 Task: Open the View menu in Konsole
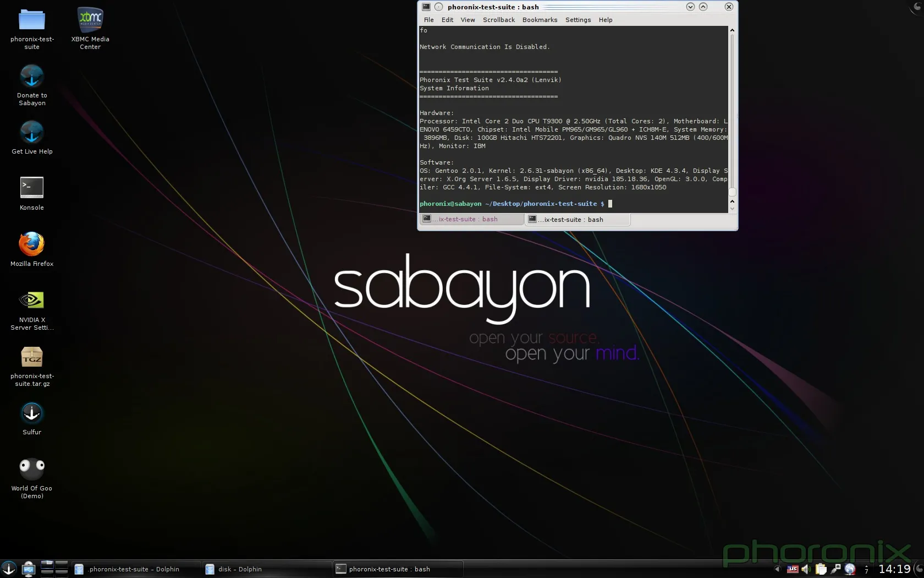[x=468, y=20]
